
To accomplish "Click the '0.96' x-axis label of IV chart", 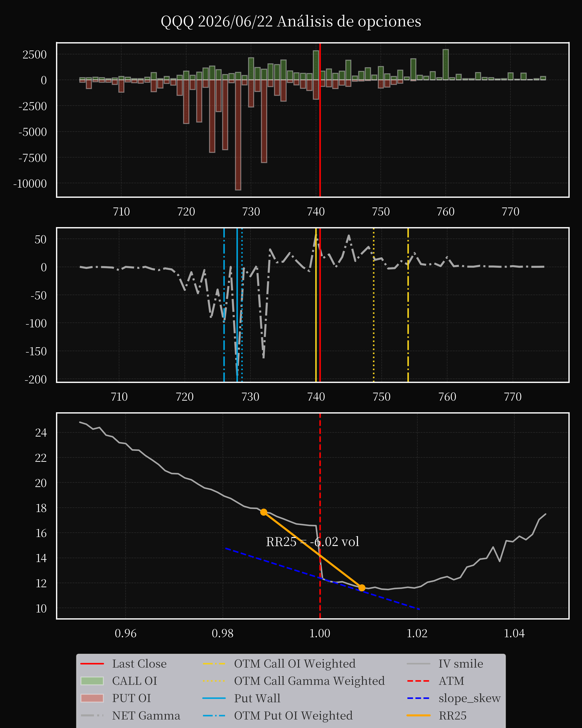I will pyautogui.click(x=126, y=633).
